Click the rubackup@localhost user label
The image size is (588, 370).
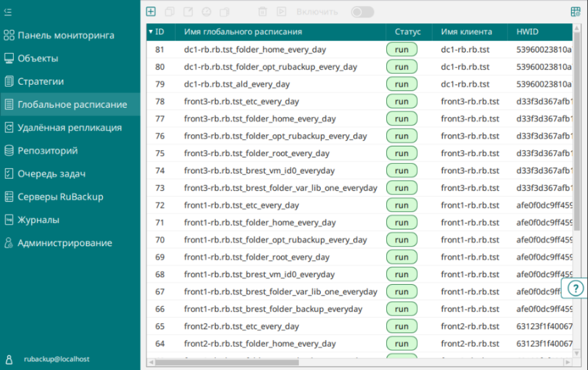[x=57, y=359]
